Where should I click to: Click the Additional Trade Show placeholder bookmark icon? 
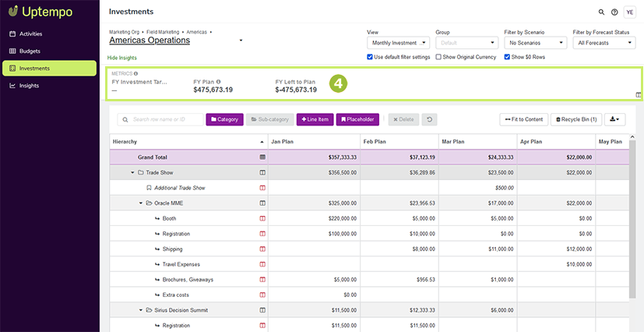point(149,188)
